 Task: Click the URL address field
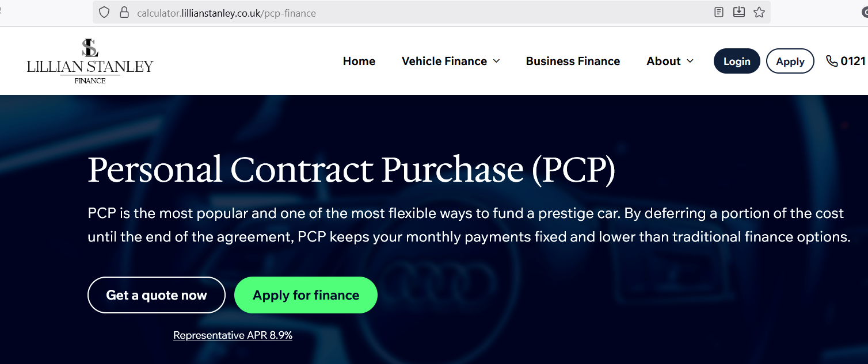[x=403, y=13]
